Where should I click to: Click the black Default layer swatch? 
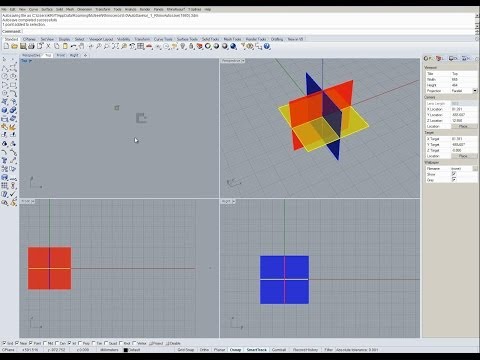pyautogui.click(x=126, y=350)
